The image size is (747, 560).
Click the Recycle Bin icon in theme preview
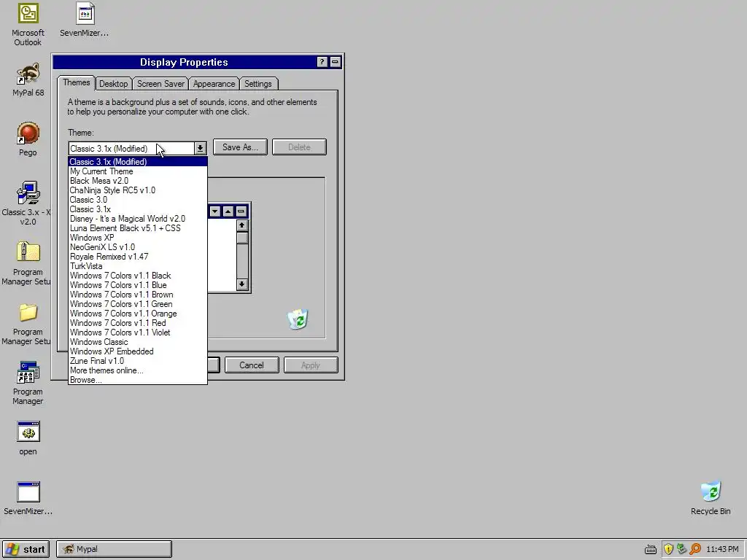(298, 319)
